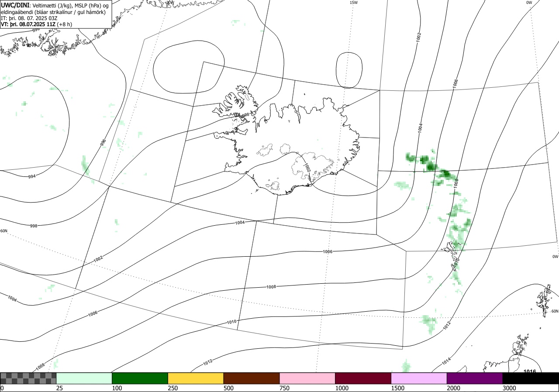Image resolution: width=559 pixels, height=392 pixels.
Task: Click the legend value '1500'
Action: point(398,388)
